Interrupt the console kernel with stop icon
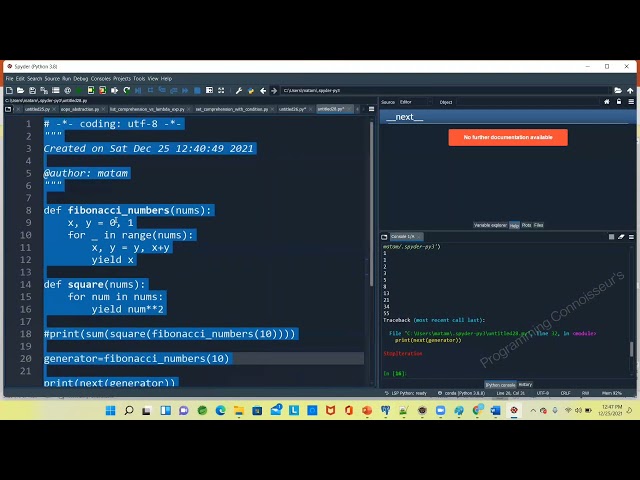640x480 pixels. (611, 237)
